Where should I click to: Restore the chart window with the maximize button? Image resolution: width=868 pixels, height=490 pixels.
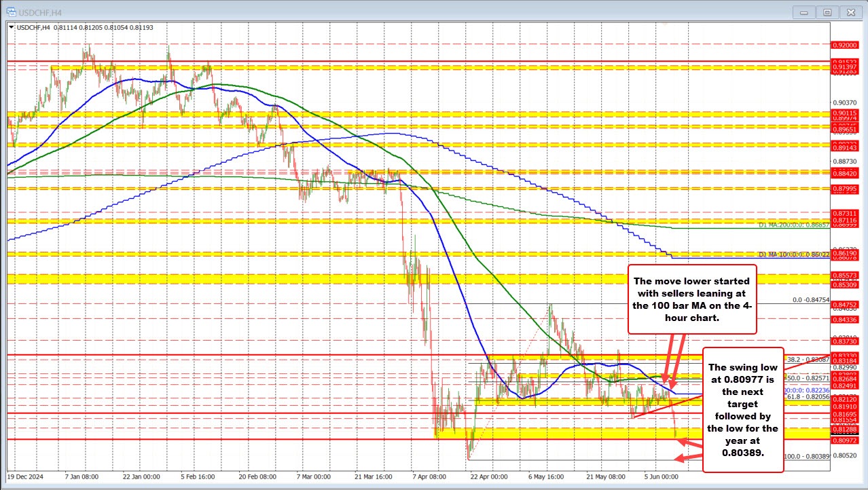827,12
